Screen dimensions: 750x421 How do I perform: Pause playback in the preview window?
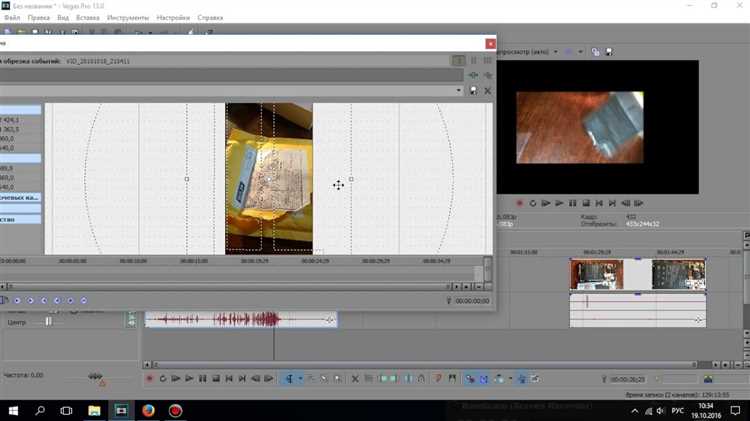pyautogui.click(x=573, y=203)
